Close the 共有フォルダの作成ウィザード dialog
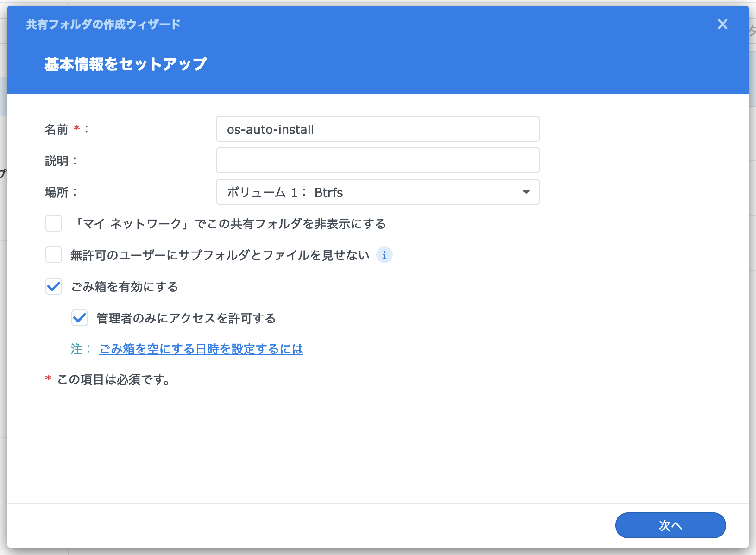The image size is (756, 555). point(723,25)
